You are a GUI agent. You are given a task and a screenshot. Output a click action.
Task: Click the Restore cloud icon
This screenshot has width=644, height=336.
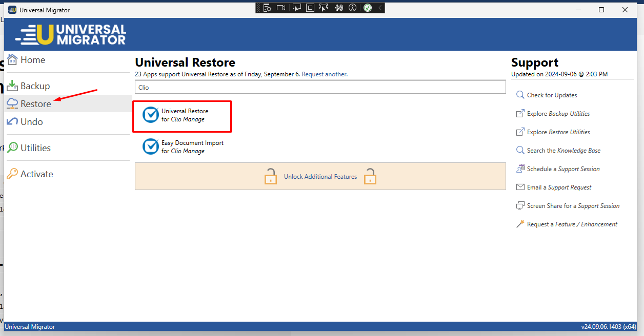tap(12, 103)
